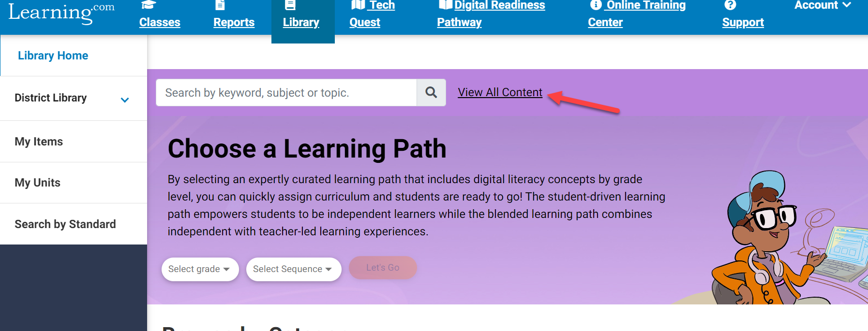Open My Units from the sidebar

tap(37, 183)
